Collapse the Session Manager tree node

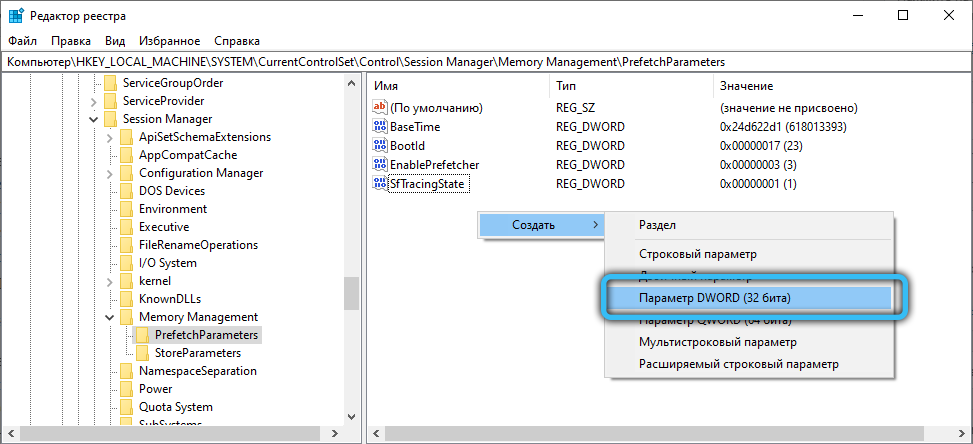(x=94, y=119)
